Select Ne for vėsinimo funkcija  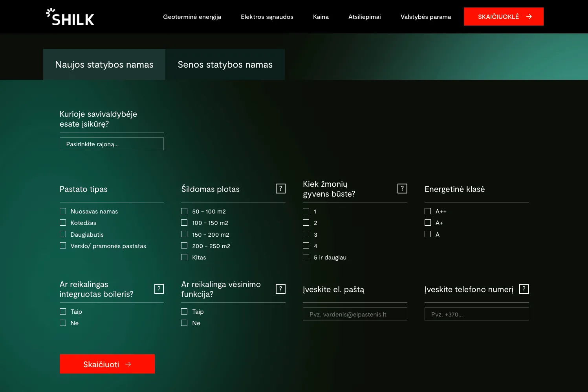pyautogui.click(x=184, y=323)
